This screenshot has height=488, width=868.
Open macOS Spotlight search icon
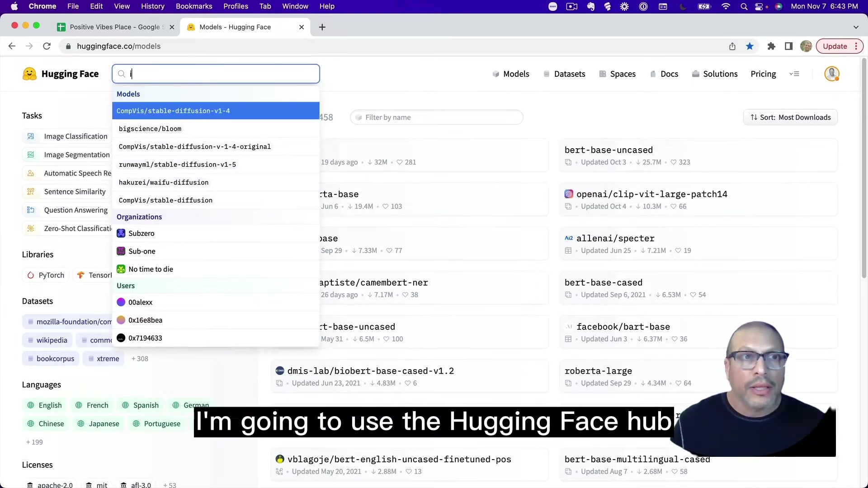[744, 6]
